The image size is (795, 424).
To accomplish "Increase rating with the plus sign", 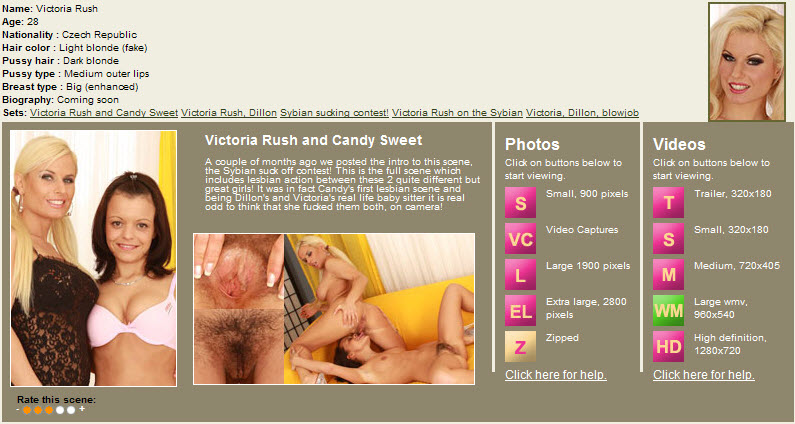I will tap(82, 409).
